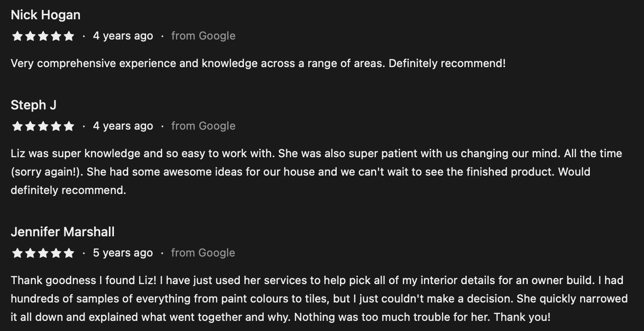
Task: Click the '4 years ago' date under Steph J
Action: [x=123, y=126]
